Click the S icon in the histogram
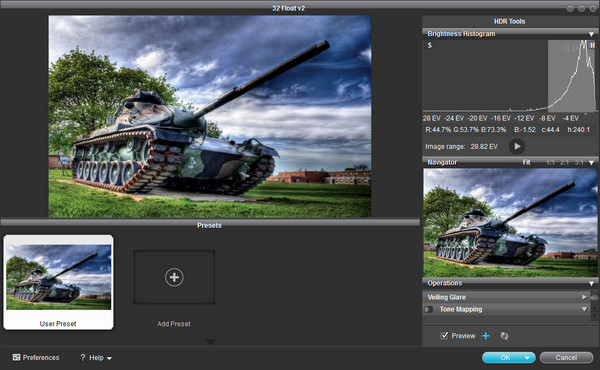 pos(429,45)
